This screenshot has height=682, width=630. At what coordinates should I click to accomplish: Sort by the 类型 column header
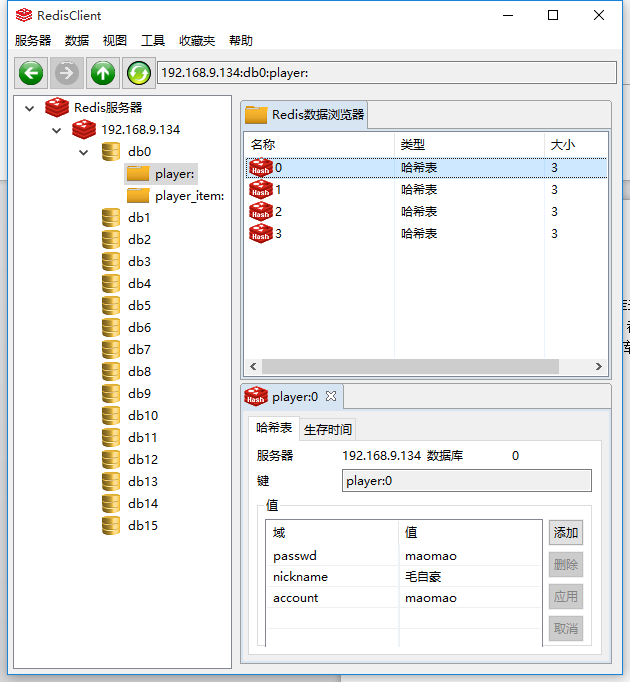coord(469,144)
